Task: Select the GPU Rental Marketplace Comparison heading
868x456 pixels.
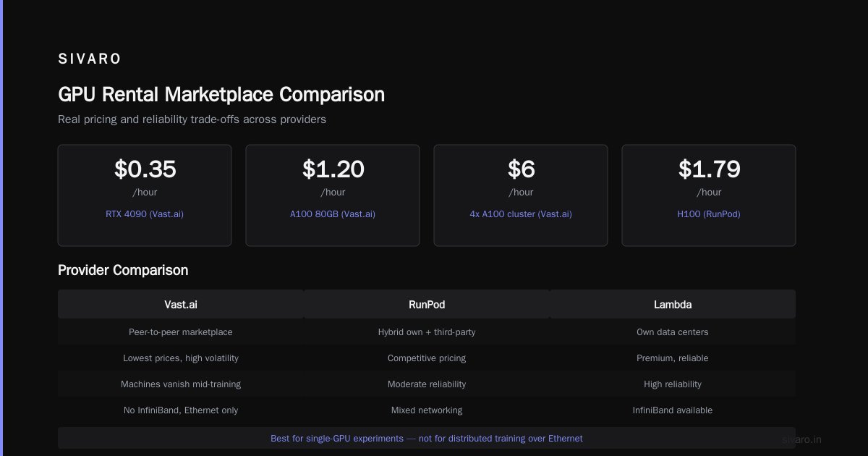Action: [x=221, y=95]
